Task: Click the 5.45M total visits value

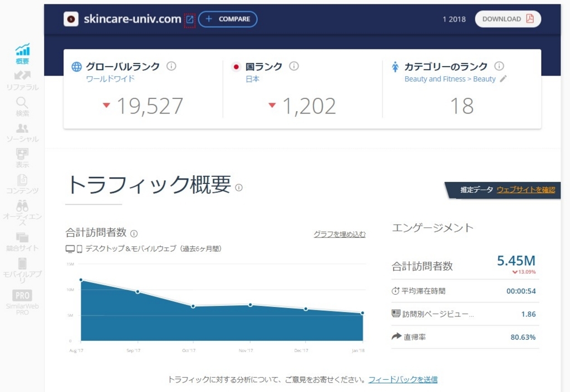Action: point(516,261)
